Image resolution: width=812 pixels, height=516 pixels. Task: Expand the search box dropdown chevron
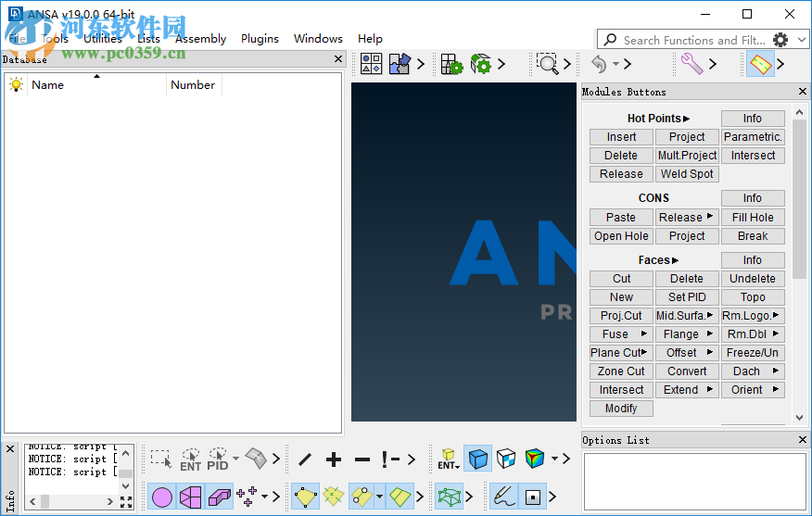(x=802, y=40)
